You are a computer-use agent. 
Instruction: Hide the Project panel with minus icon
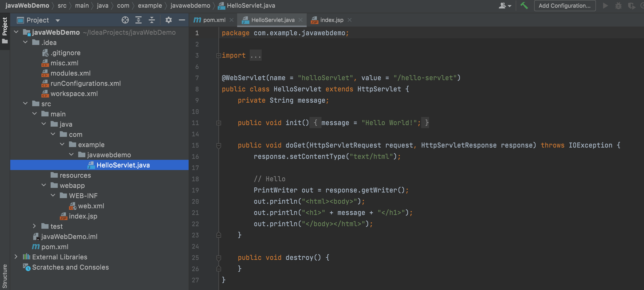[x=182, y=20]
